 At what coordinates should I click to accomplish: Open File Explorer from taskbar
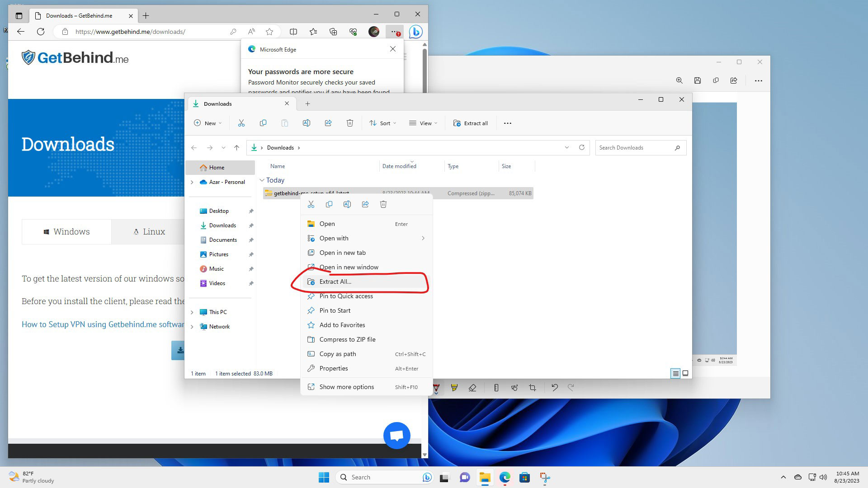485,477
